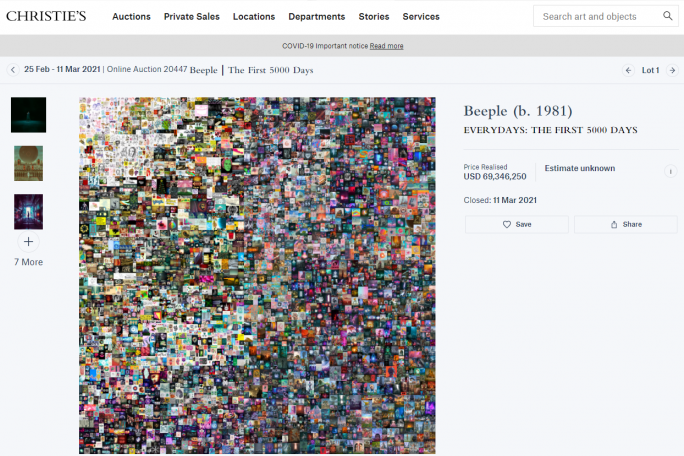This screenshot has width=684, height=456.
Task: Save this lot with heart button
Action: pyautogui.click(x=516, y=224)
